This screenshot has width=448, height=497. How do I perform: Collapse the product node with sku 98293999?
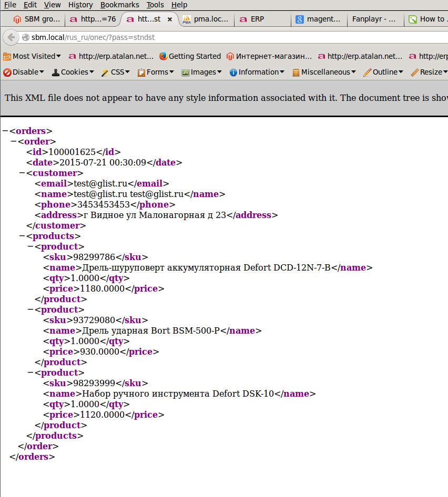click(x=30, y=372)
